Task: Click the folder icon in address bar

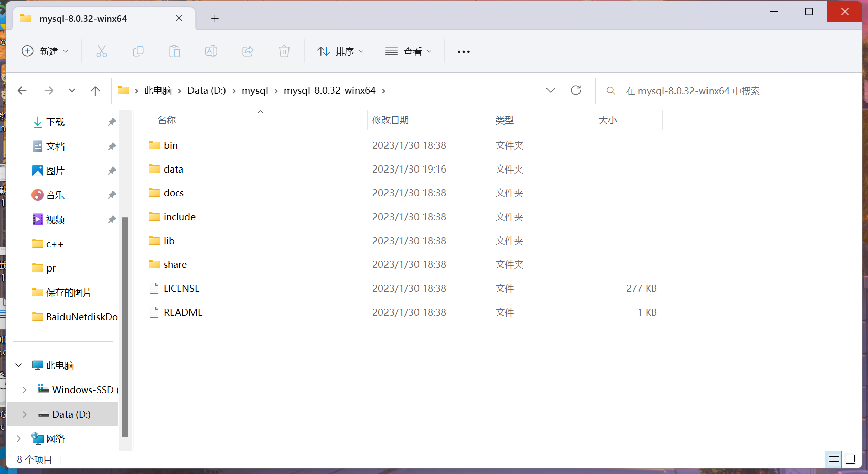Action: coord(123,90)
